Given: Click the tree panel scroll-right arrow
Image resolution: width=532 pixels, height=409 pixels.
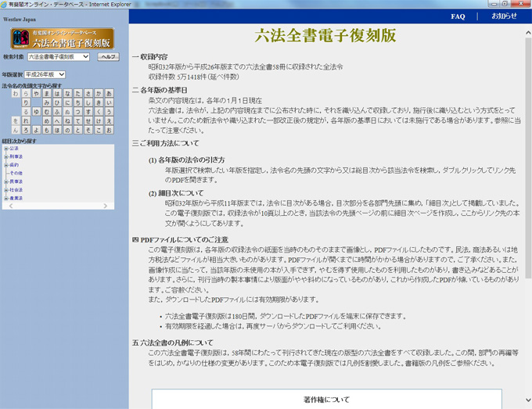Looking at the screenshot, I should 105,206.
